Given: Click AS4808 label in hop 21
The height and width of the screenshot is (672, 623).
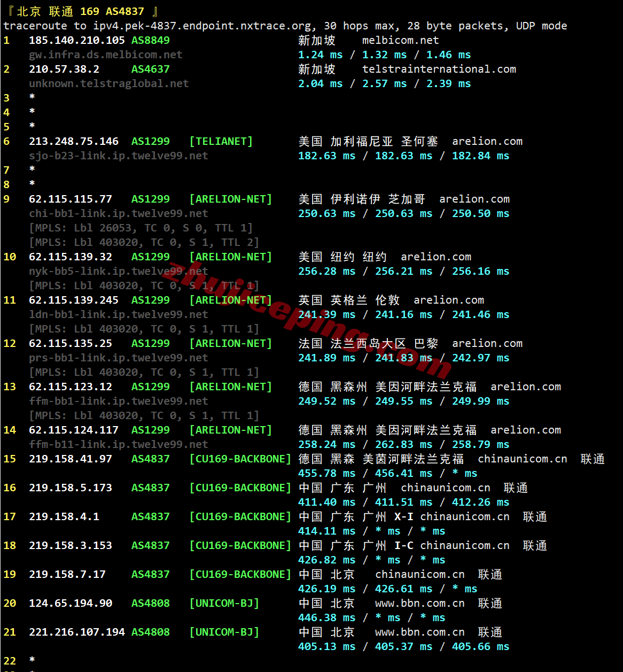Looking at the screenshot, I should click(x=151, y=632).
